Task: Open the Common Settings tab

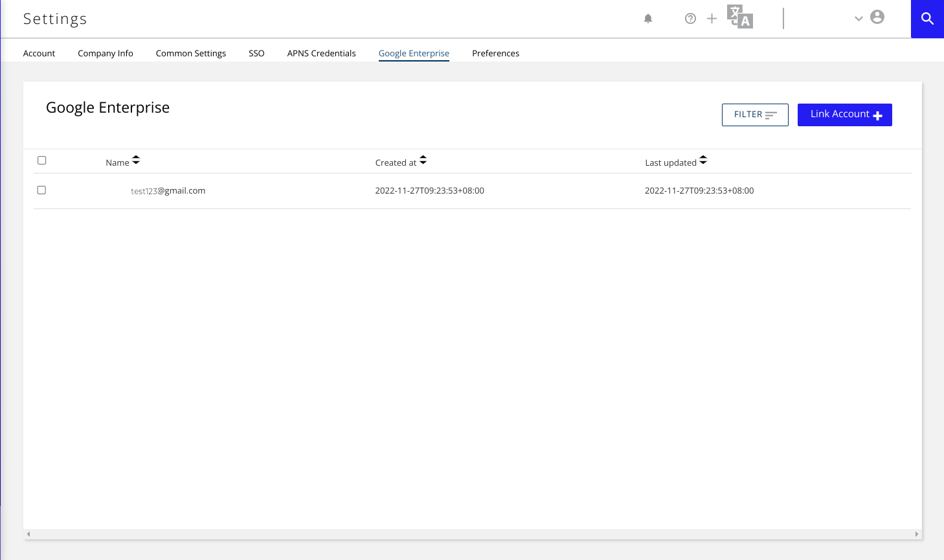Action: point(191,53)
